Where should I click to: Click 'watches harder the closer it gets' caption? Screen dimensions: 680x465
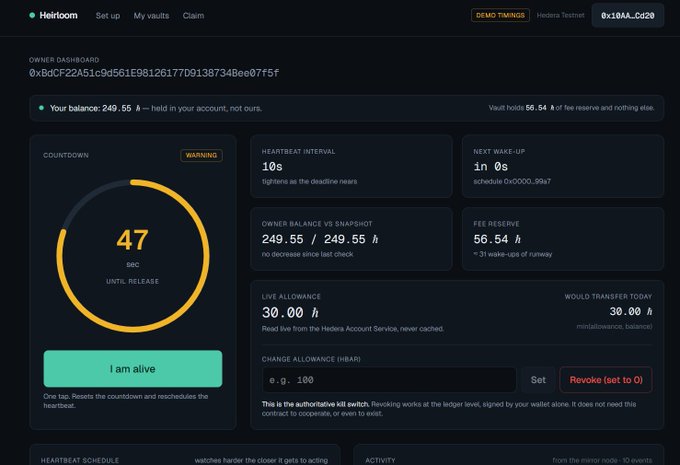pyautogui.click(x=261, y=460)
